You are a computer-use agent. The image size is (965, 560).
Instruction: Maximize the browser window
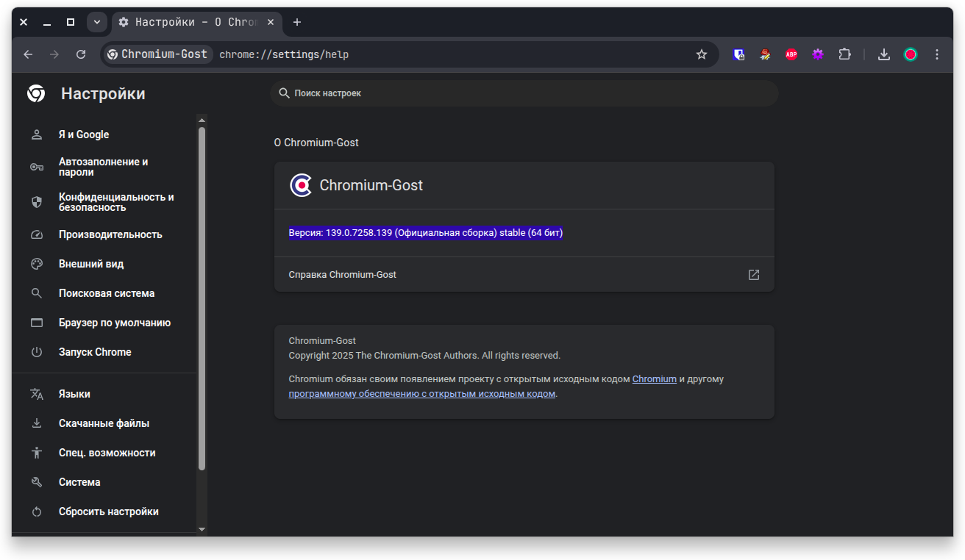pos(71,22)
